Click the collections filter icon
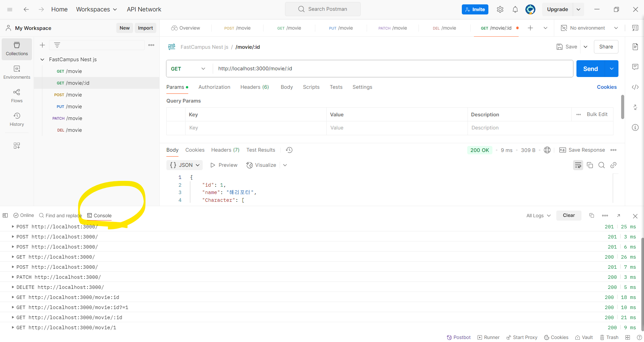The width and height of the screenshot is (644, 342). click(x=57, y=45)
